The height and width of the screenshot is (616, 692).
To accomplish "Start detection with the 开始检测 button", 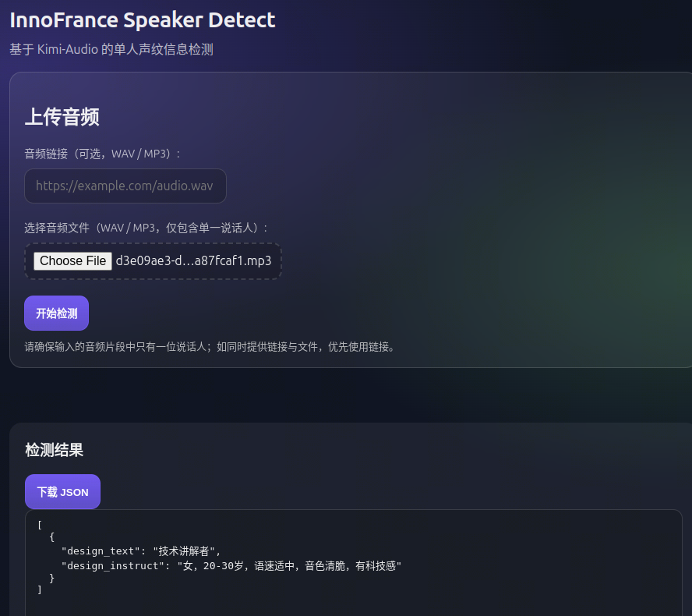I will [56, 313].
